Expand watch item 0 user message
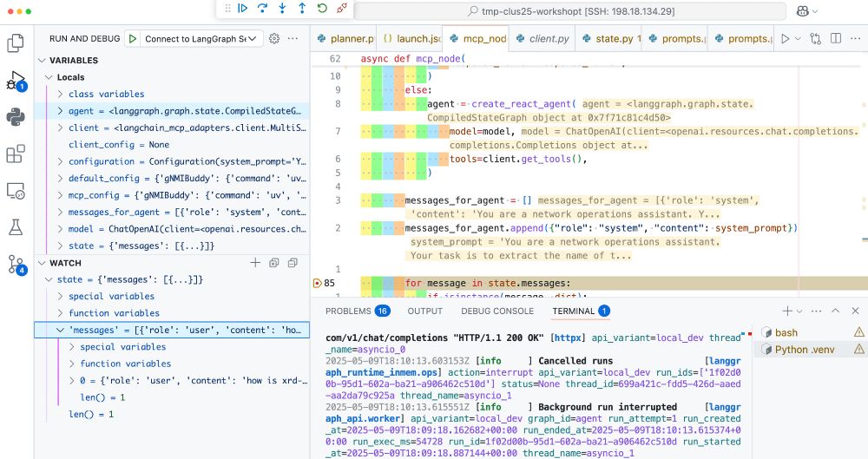Viewport: 868px width, 459px height. click(72, 380)
